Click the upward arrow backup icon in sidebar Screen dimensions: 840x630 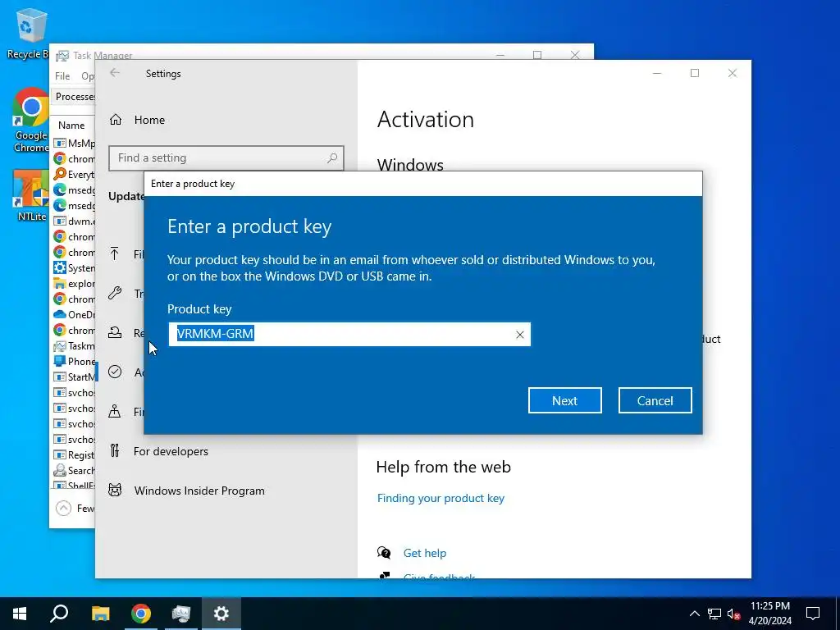coord(115,253)
